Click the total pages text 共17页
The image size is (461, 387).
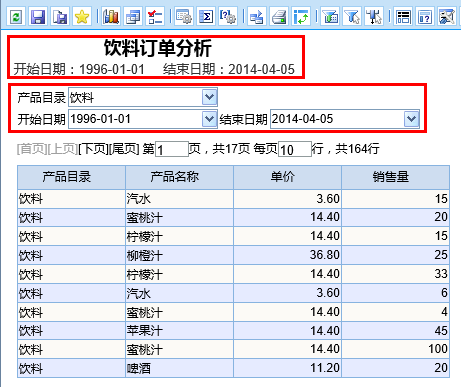(231, 149)
